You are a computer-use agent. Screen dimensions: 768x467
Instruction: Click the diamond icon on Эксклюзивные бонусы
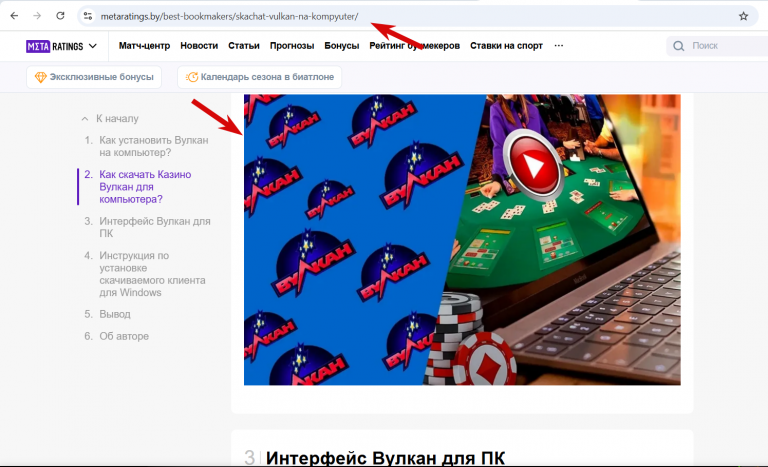tap(40, 77)
